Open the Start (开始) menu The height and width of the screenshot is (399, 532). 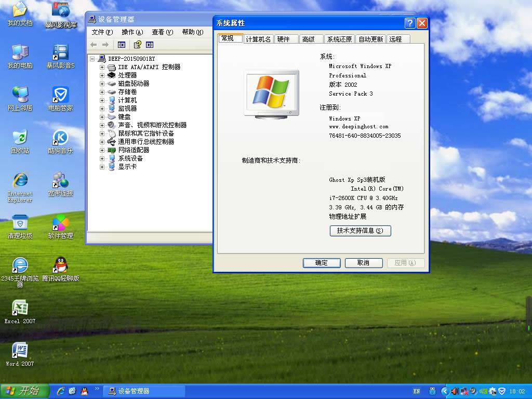point(25,391)
